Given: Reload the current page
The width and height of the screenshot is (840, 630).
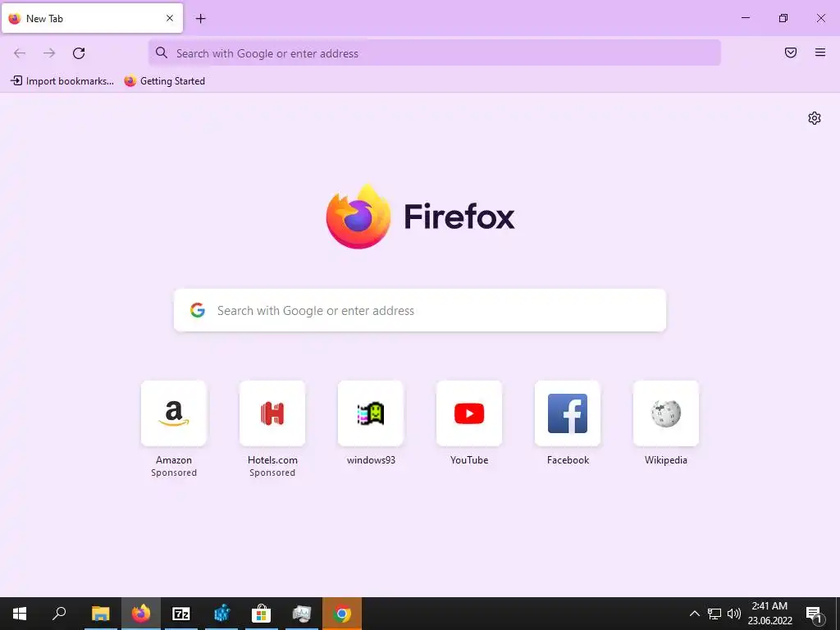Looking at the screenshot, I should (x=79, y=53).
